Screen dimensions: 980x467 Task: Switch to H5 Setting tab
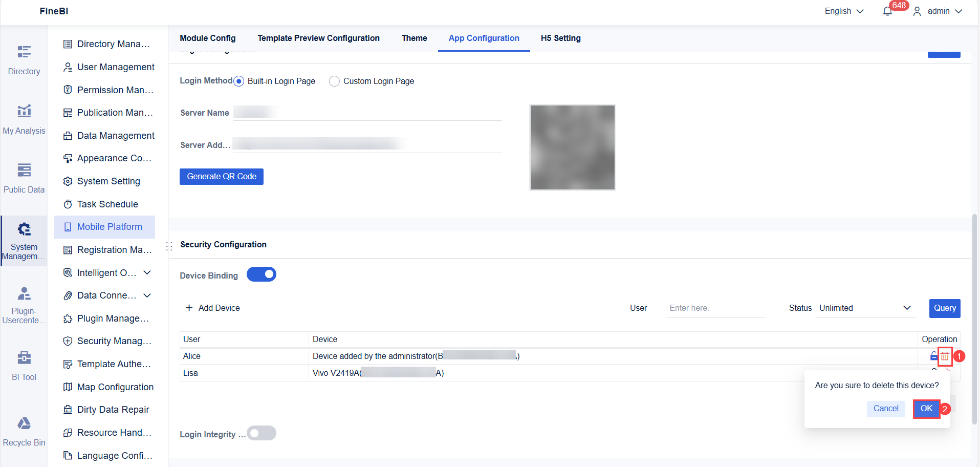coord(560,38)
